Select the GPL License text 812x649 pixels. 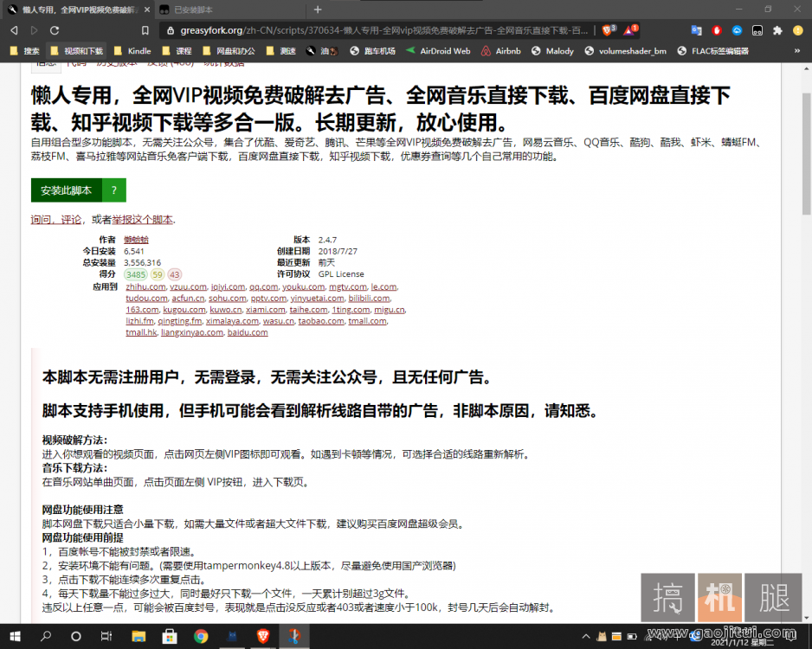[341, 273]
